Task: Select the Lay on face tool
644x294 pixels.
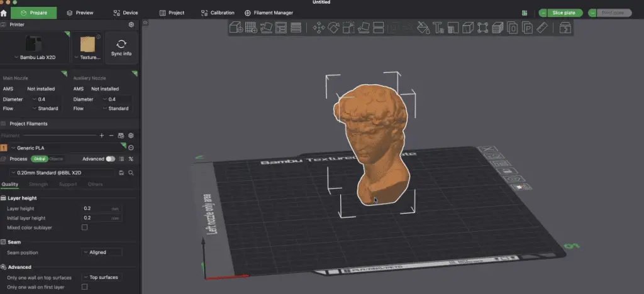Action: pyautogui.click(x=364, y=28)
